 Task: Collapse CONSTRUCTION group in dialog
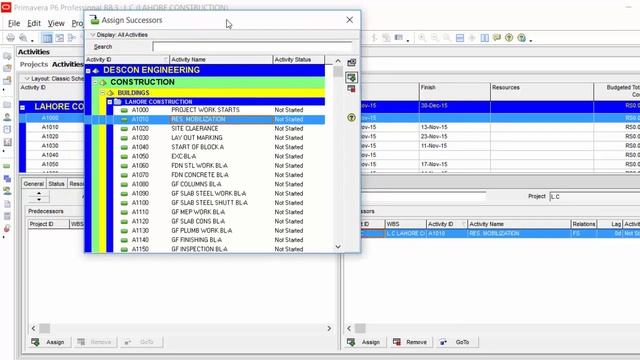tap(95, 82)
